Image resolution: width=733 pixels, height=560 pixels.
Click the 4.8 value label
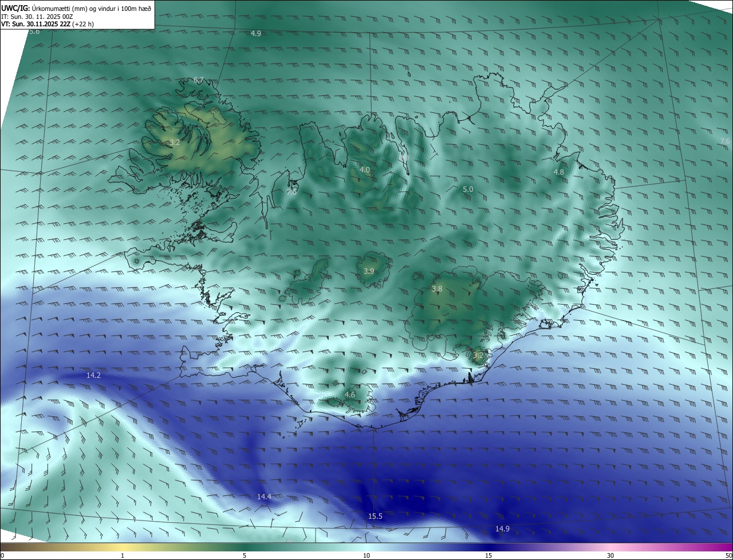click(559, 172)
